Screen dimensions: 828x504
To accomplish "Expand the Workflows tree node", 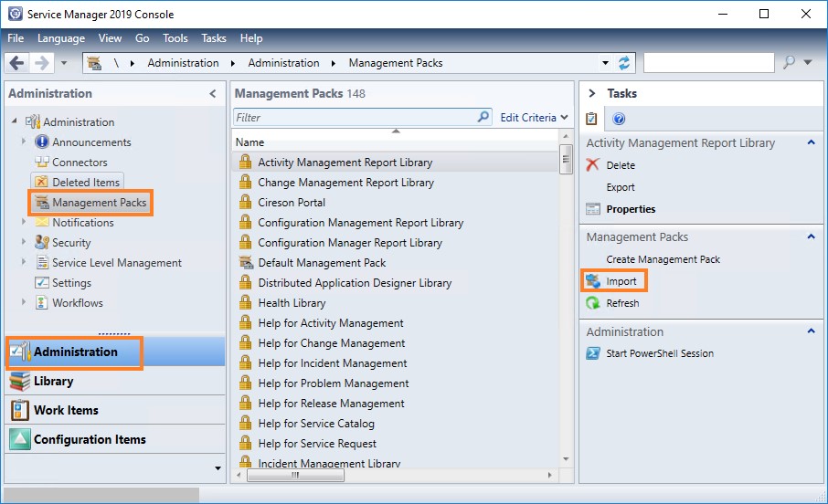I will tap(23, 301).
